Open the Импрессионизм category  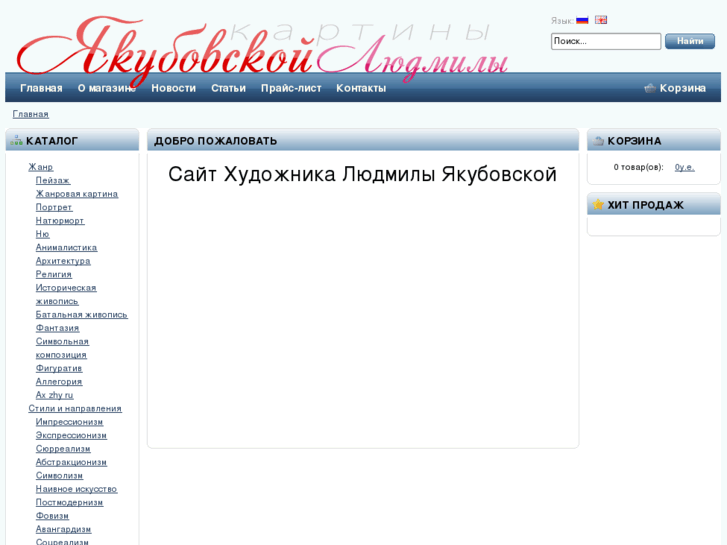(70, 423)
